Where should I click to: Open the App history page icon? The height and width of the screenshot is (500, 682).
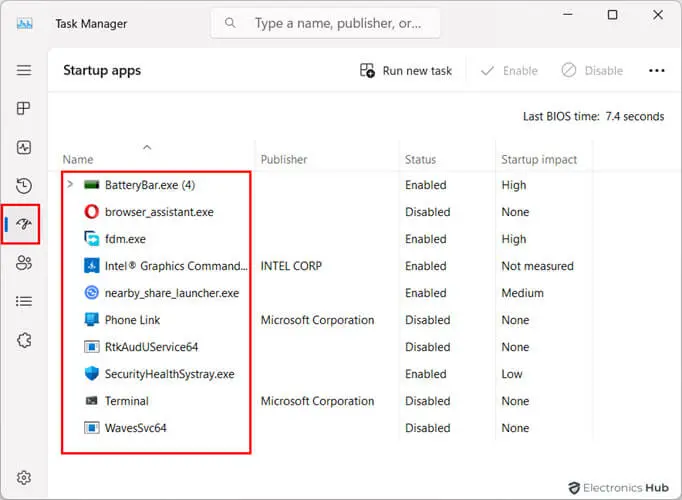click(x=24, y=186)
